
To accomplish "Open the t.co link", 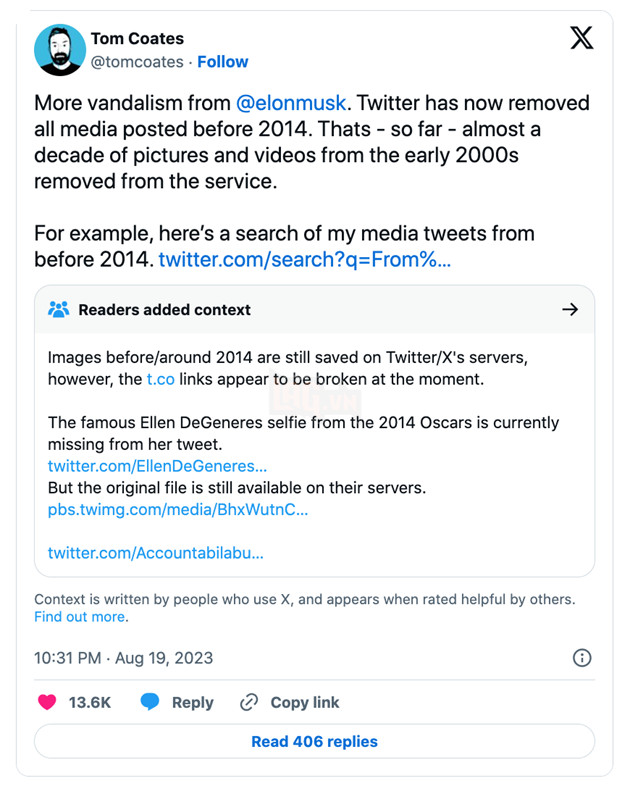I will coord(161,379).
